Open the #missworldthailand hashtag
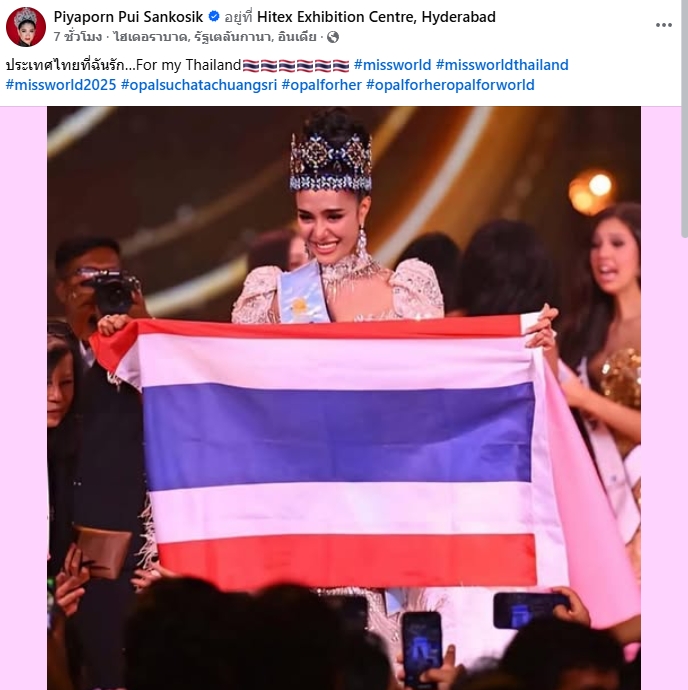 pos(502,65)
